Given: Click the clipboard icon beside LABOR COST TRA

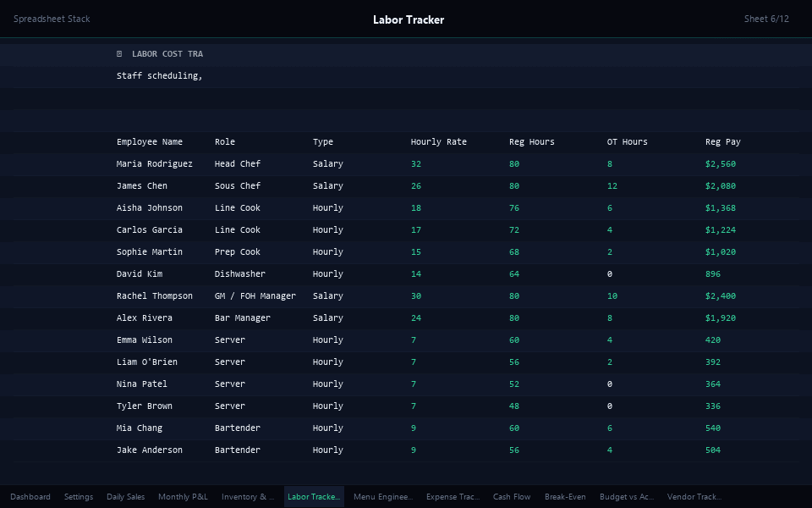Looking at the screenshot, I should click(118, 53).
